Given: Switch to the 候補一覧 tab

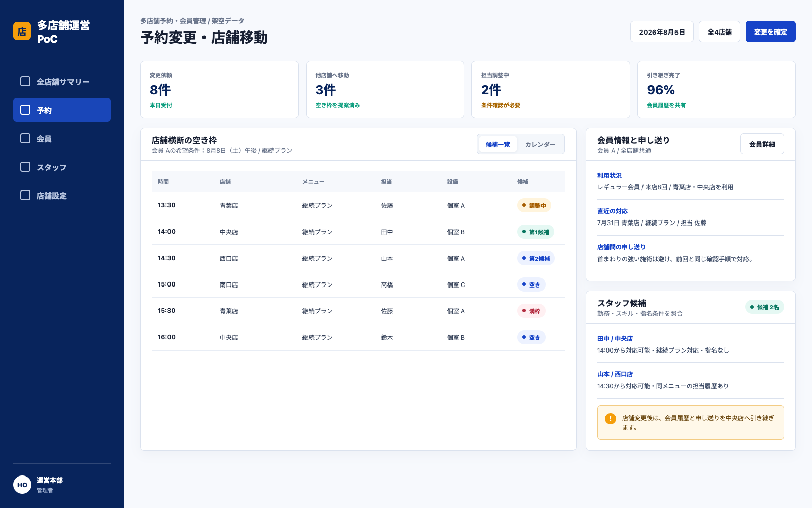Looking at the screenshot, I should (497, 144).
